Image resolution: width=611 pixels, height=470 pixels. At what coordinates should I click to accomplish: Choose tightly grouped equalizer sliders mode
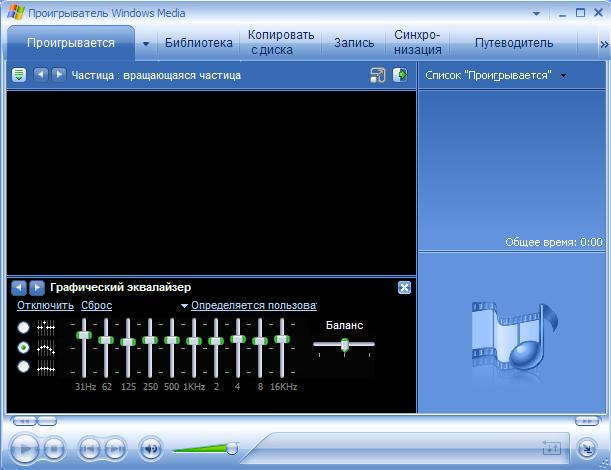click(23, 367)
